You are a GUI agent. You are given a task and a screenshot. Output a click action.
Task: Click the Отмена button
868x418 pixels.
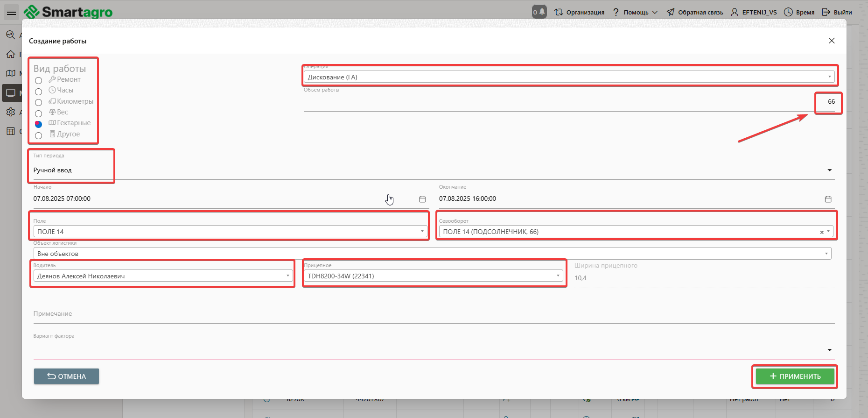(66, 376)
